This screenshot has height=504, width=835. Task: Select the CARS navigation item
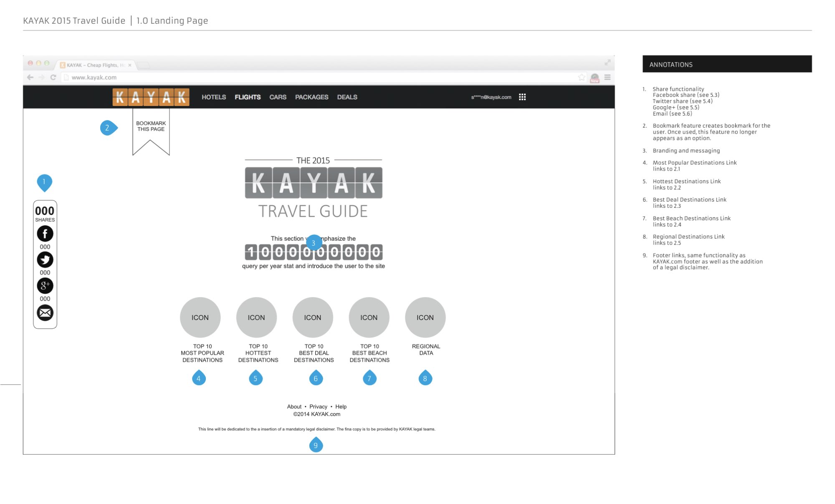pos(278,97)
